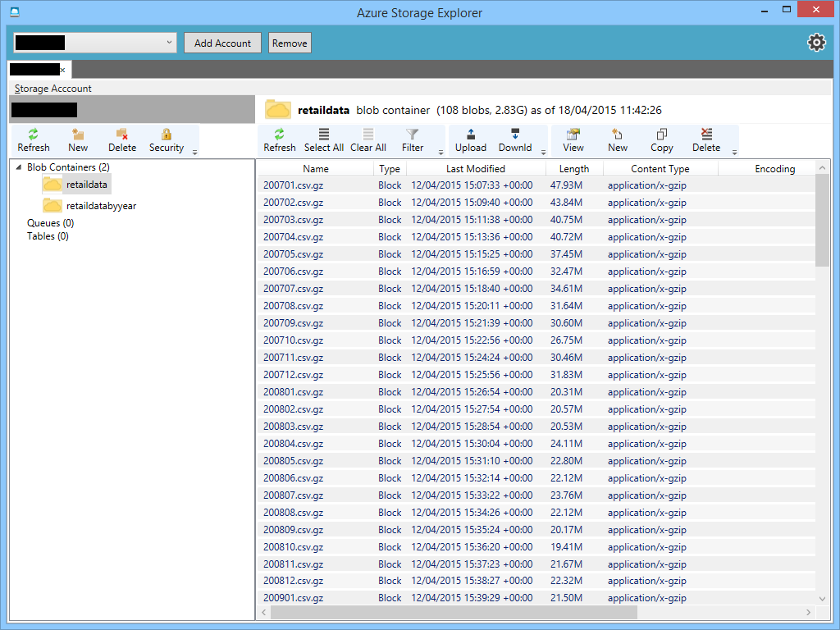Viewport: 840px width, 630px height.
Task: Click the Add Account button
Action: [222, 43]
